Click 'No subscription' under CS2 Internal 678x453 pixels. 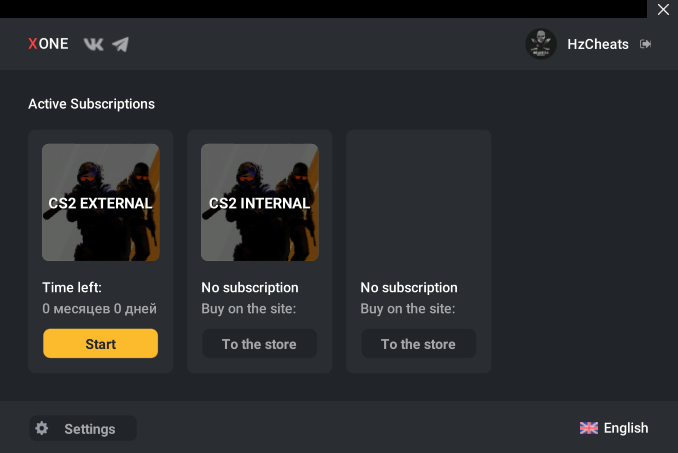click(x=250, y=287)
